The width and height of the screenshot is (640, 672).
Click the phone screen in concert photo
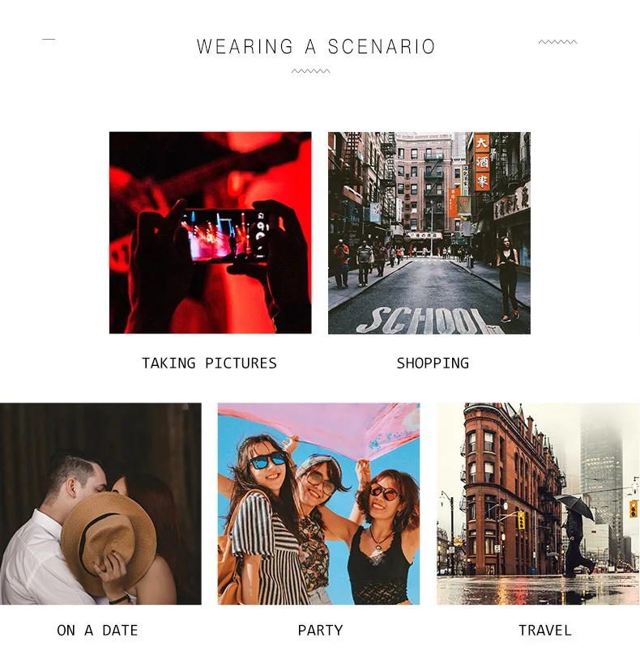[x=225, y=236]
